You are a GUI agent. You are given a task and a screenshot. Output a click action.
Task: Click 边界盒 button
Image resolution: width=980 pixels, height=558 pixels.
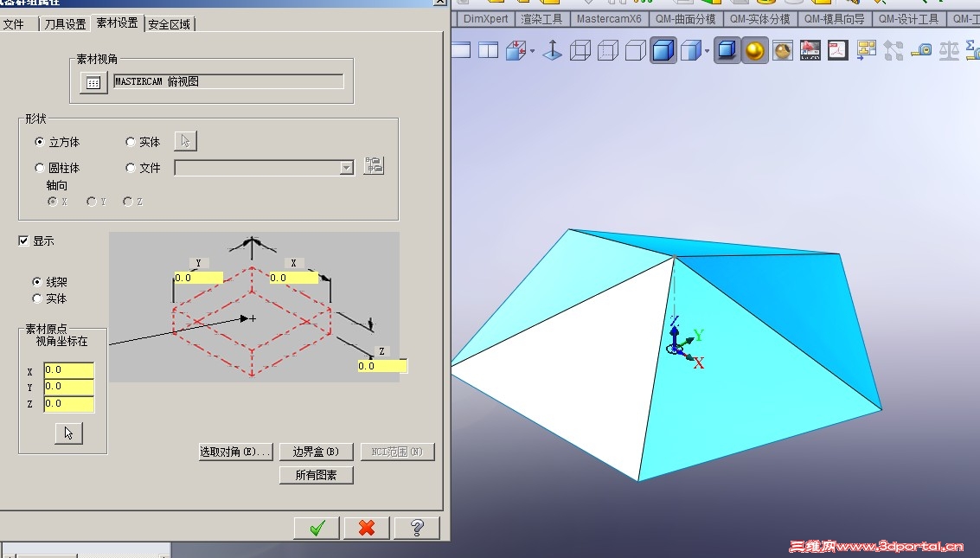pos(316,452)
